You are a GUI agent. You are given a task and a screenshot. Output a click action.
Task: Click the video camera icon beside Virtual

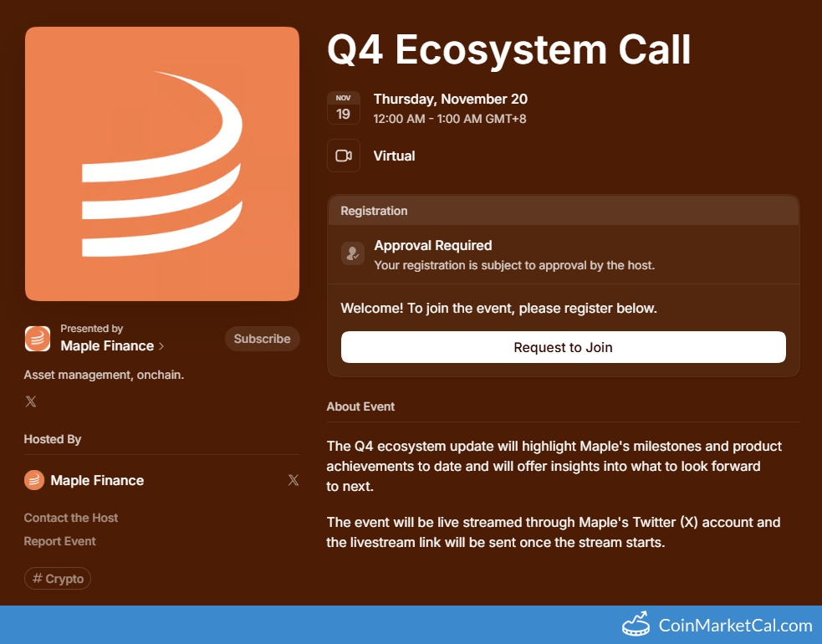pos(344,156)
